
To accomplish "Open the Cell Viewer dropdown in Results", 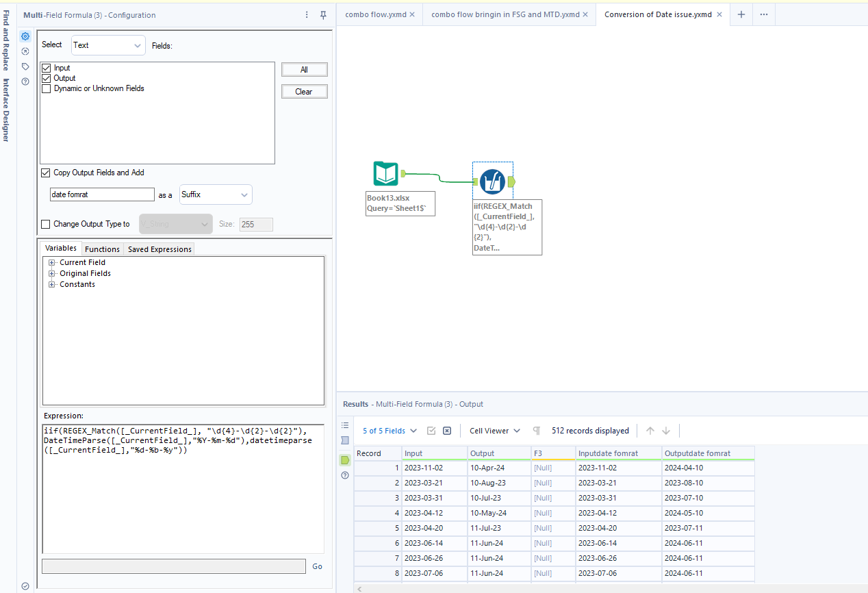I will [x=493, y=430].
